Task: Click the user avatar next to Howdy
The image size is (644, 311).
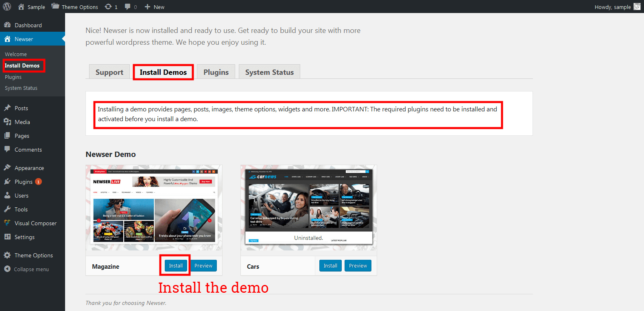Action: (637, 7)
